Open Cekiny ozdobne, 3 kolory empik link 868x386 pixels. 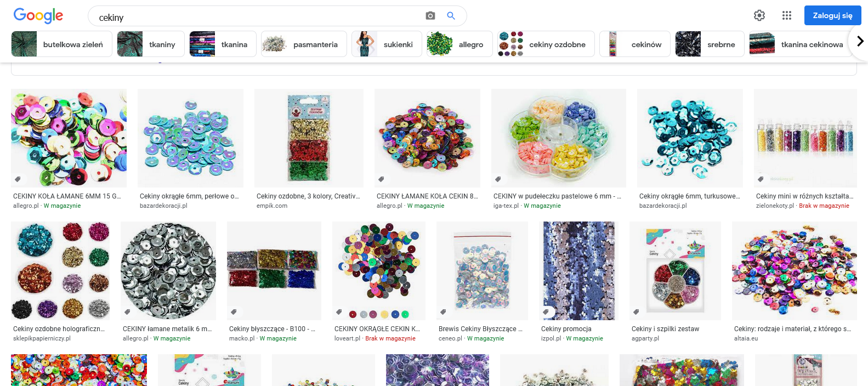tap(308, 196)
